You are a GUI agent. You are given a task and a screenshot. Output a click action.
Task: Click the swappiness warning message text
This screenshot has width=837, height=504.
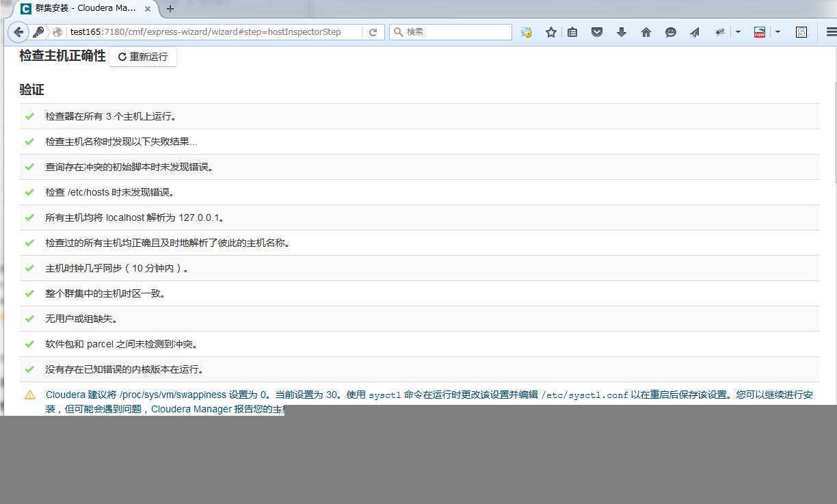(429, 401)
